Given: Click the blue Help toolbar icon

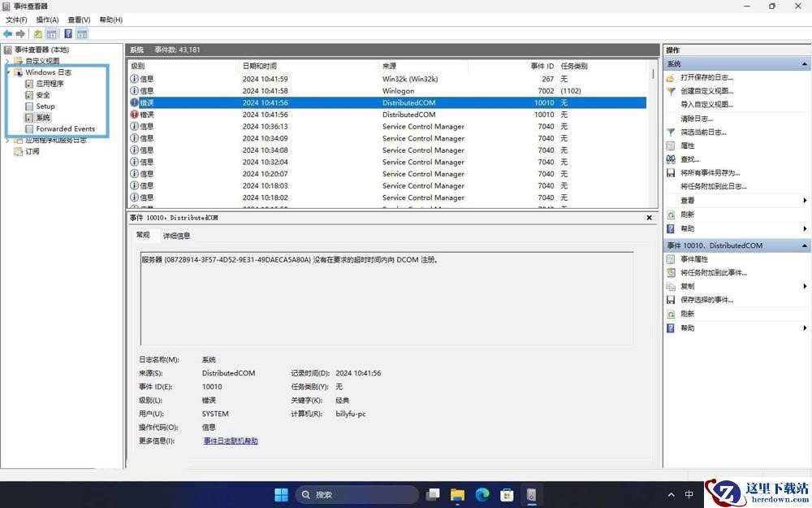Looking at the screenshot, I should (68, 33).
